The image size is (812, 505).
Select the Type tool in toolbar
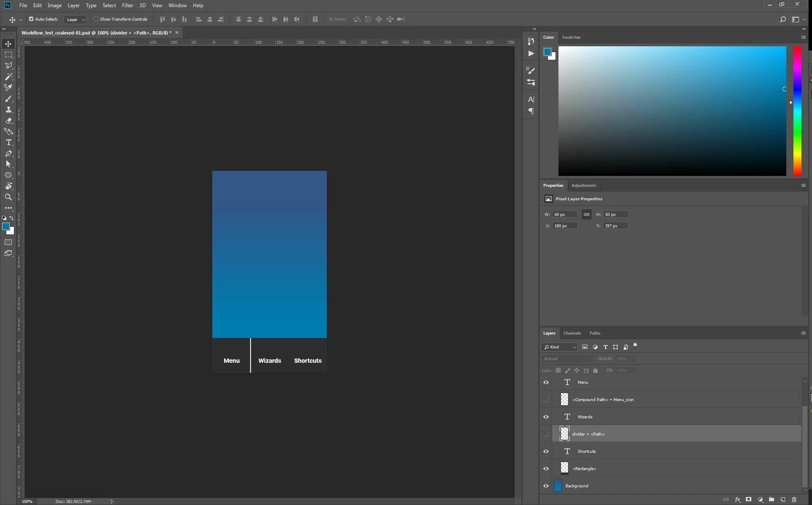[8, 143]
